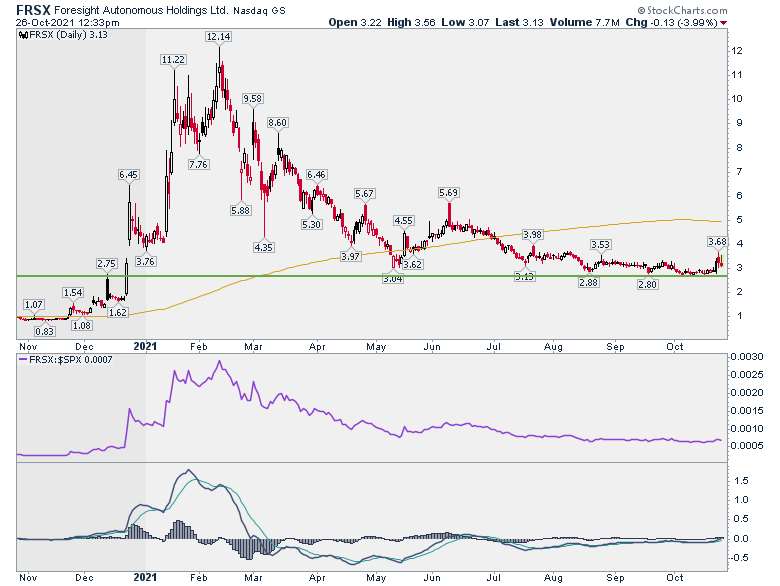The height and width of the screenshot is (586, 780).
Task: Select the company name Foresight Autonomous Holdings Ltd.
Action: [x=141, y=10]
